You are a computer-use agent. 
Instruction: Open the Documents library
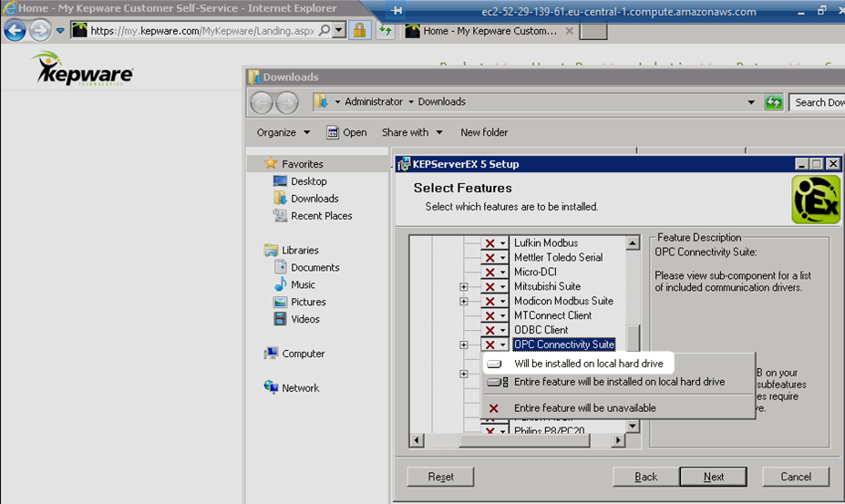point(315,267)
